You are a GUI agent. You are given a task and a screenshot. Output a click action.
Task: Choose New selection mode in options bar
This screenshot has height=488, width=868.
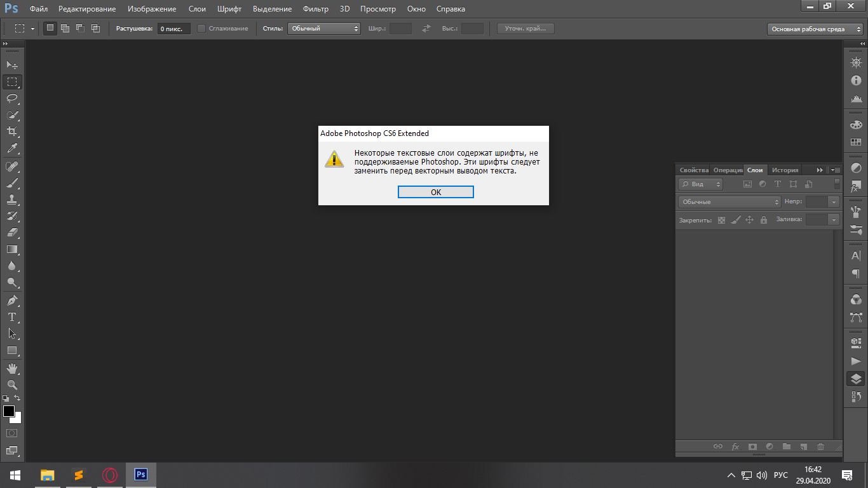[x=50, y=28]
